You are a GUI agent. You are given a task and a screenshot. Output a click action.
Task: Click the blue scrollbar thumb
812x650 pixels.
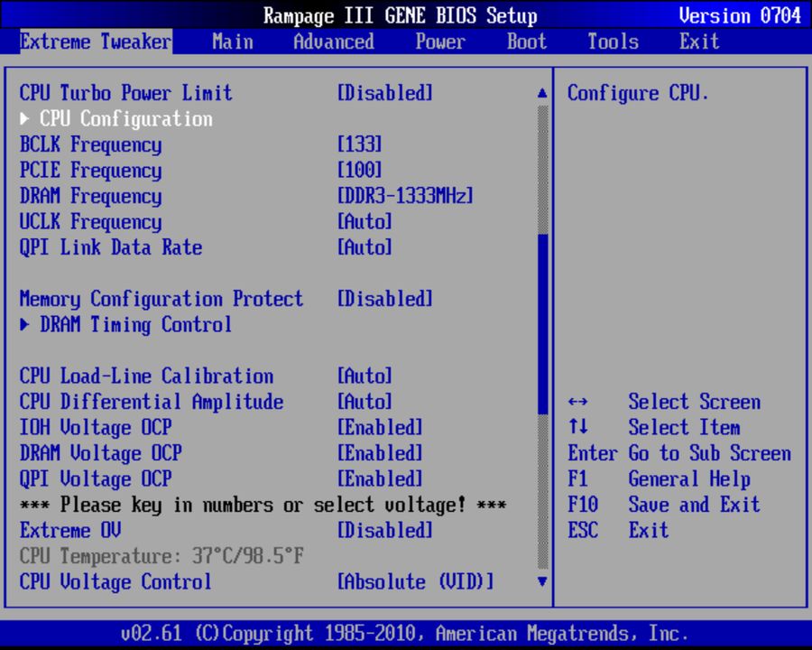pos(543,324)
